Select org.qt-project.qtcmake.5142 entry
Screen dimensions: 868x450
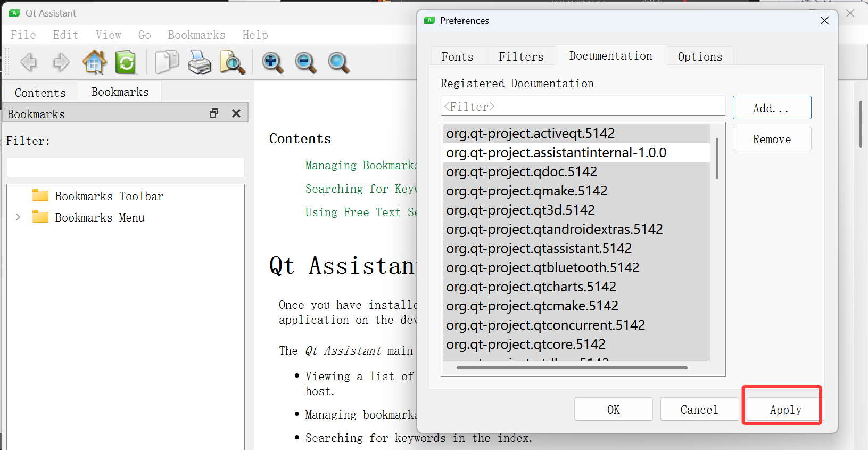[x=576, y=306]
